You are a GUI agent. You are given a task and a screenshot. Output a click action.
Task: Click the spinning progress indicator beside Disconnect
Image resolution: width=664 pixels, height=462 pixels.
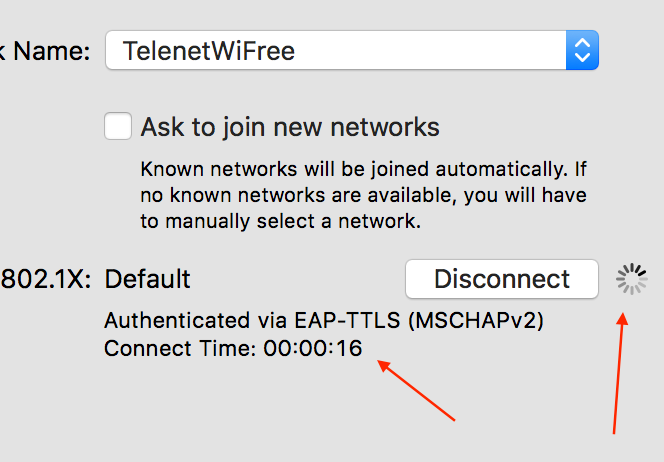tap(631, 279)
